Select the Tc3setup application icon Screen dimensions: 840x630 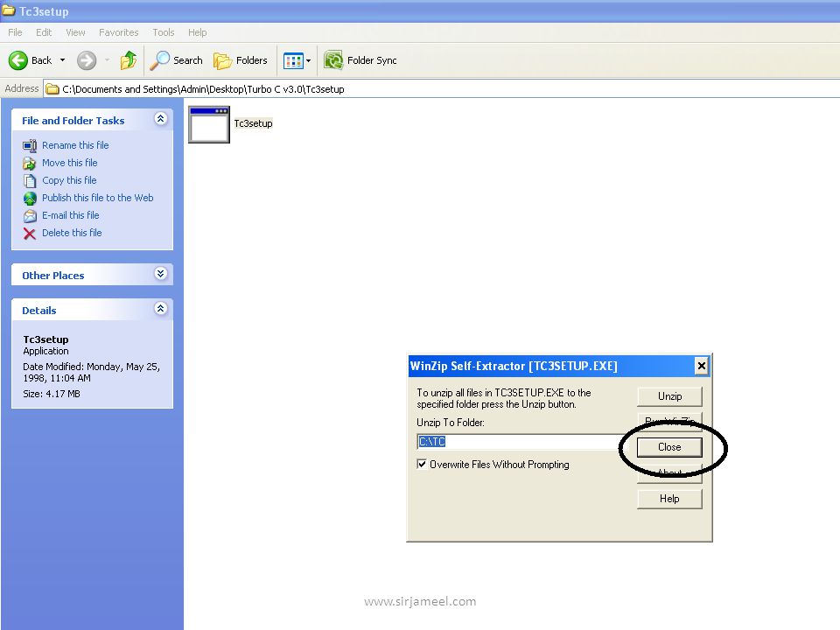tap(209, 124)
